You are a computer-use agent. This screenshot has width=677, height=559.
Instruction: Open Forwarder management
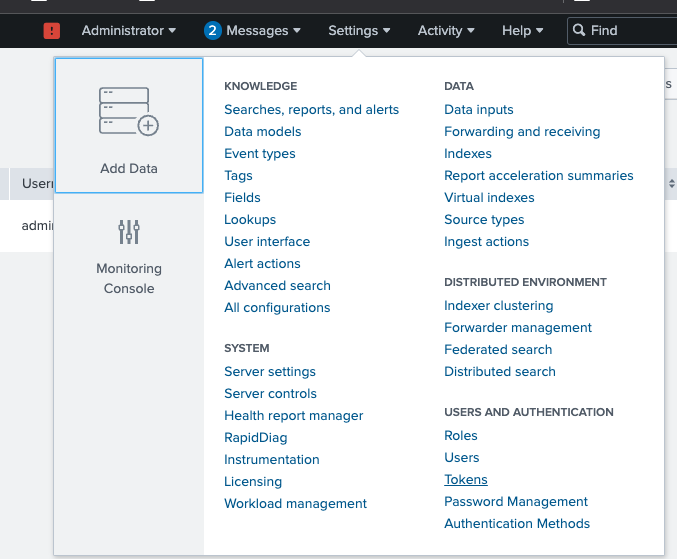coord(518,328)
